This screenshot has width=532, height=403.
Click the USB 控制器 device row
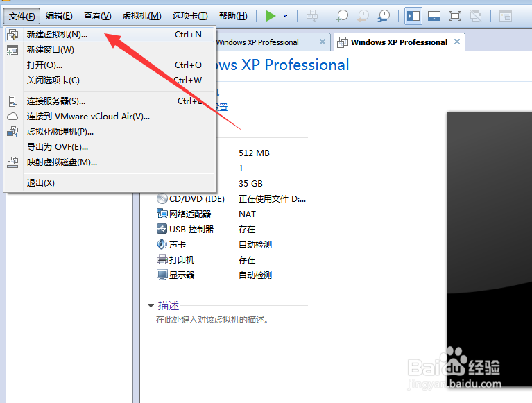232,230
